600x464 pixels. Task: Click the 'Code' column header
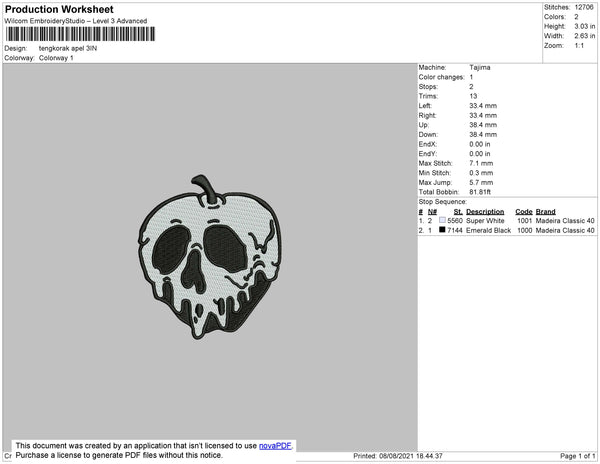(524, 212)
